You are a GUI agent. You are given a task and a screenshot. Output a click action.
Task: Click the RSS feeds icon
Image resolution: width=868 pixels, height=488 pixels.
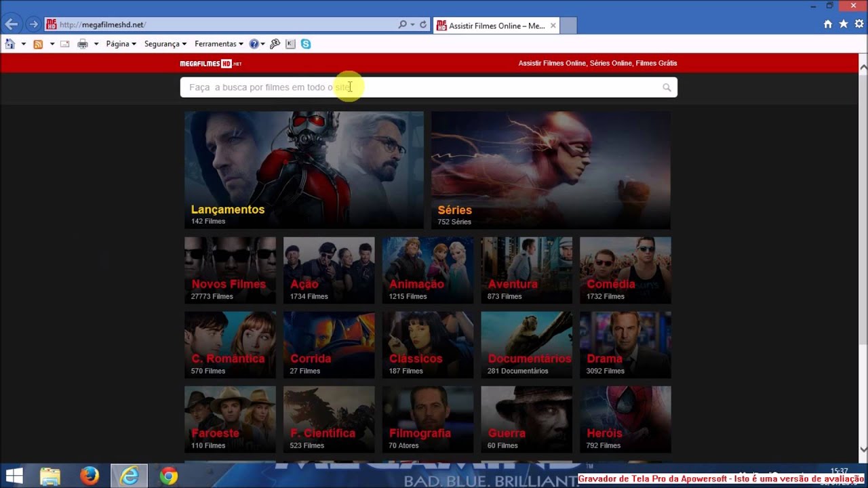(x=38, y=44)
